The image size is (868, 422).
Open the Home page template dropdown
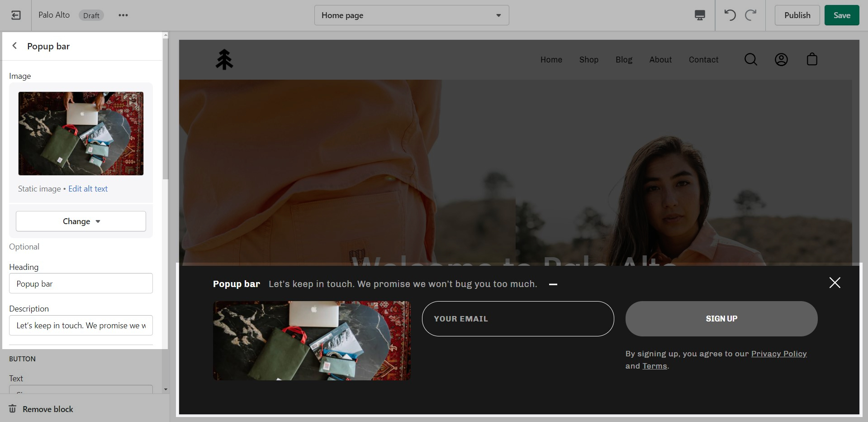tap(411, 15)
